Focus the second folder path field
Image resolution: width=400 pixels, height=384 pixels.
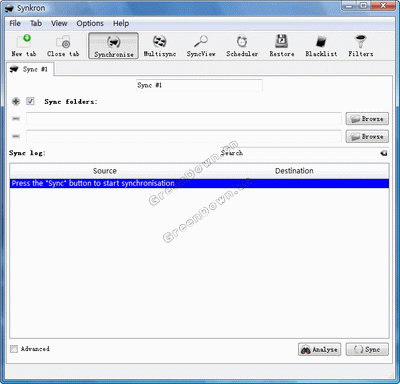click(184, 136)
